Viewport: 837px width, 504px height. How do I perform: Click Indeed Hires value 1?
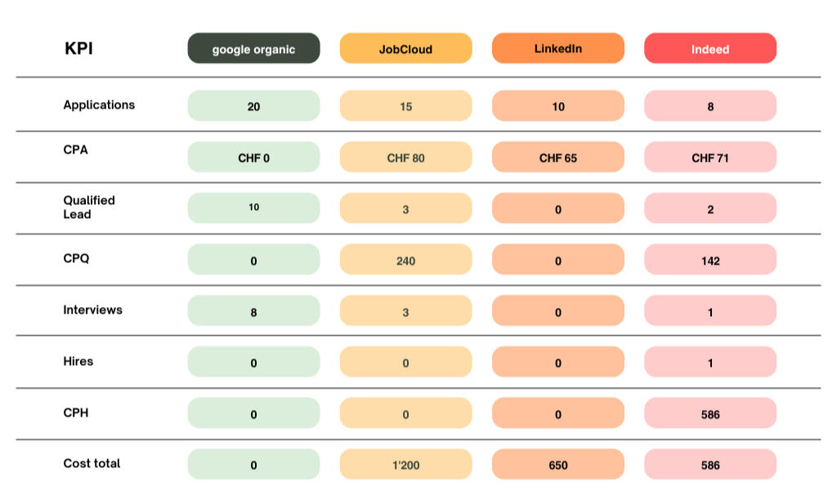point(709,363)
